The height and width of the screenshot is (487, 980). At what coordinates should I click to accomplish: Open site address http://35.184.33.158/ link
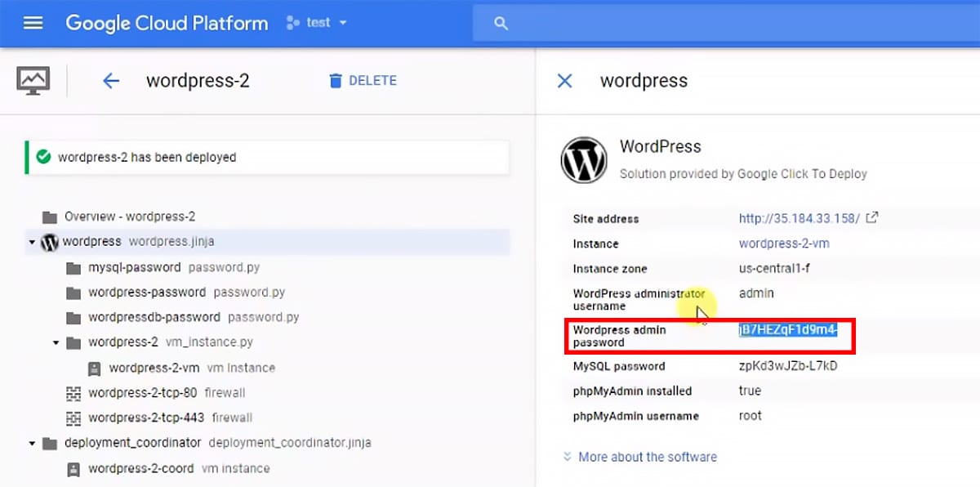click(799, 218)
